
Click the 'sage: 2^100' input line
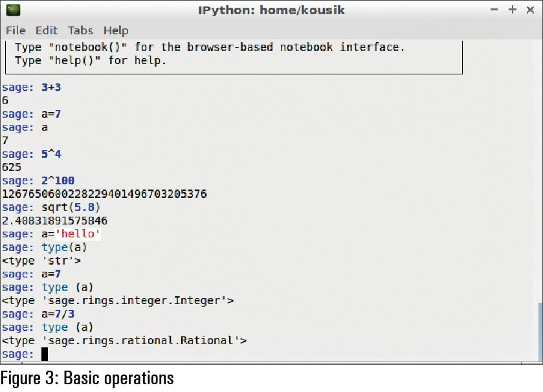(x=38, y=180)
